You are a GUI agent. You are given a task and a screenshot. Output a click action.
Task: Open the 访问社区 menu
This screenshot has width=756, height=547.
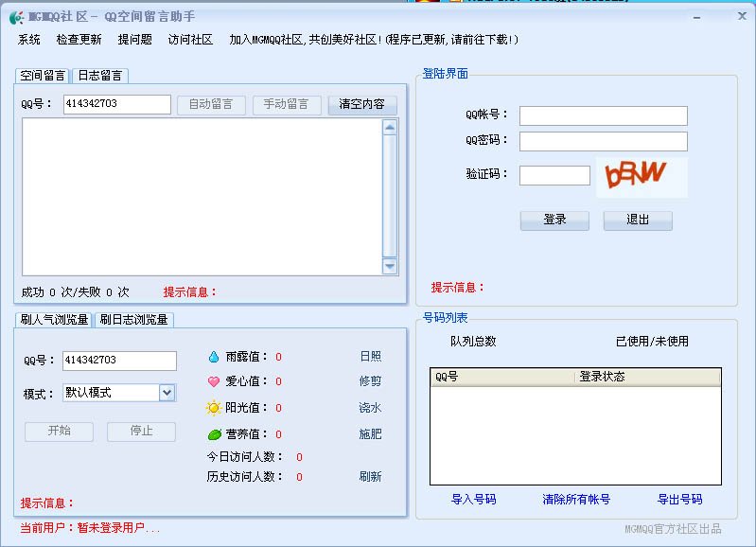click(190, 40)
